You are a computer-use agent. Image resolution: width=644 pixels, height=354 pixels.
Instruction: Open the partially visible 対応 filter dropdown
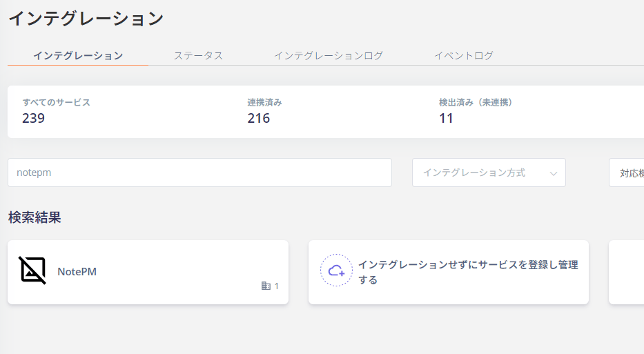626,173
